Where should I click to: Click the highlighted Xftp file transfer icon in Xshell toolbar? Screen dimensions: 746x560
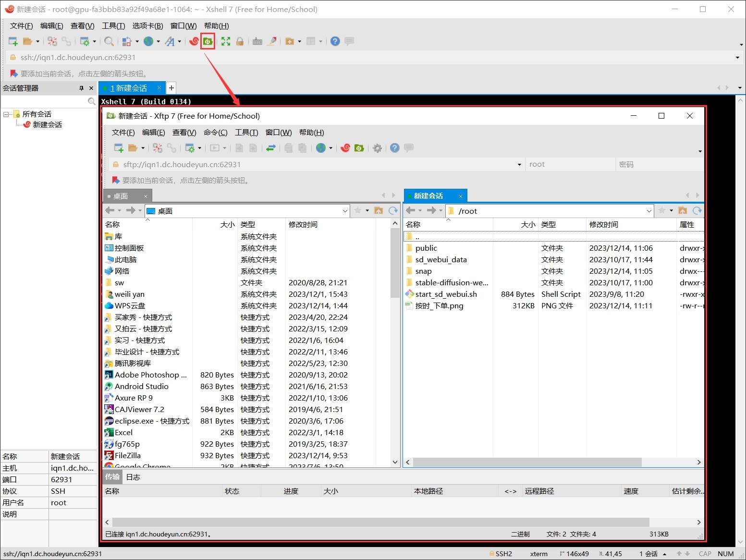208,42
